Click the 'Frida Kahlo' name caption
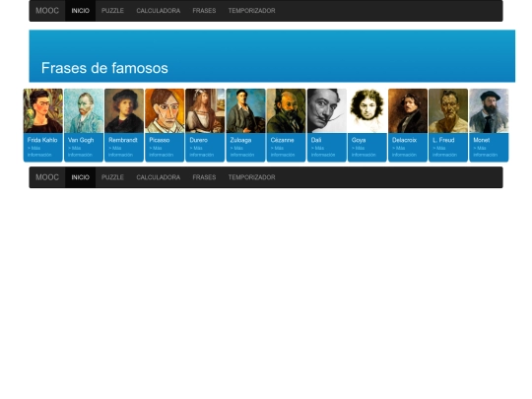 tap(42, 140)
